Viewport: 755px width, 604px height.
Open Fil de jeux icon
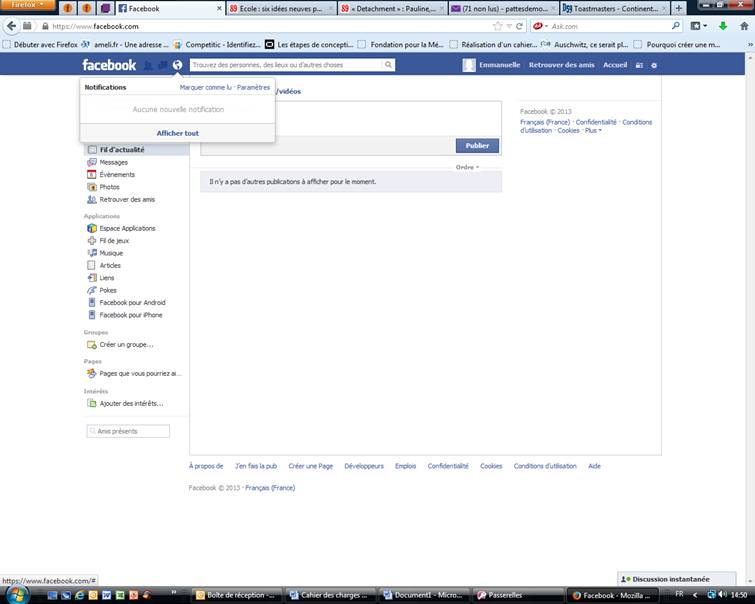pos(91,240)
